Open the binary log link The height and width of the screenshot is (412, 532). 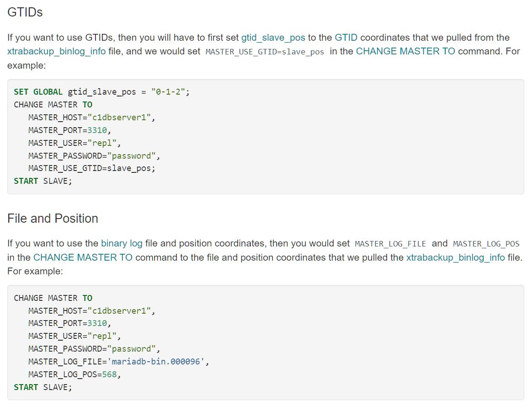coord(122,244)
